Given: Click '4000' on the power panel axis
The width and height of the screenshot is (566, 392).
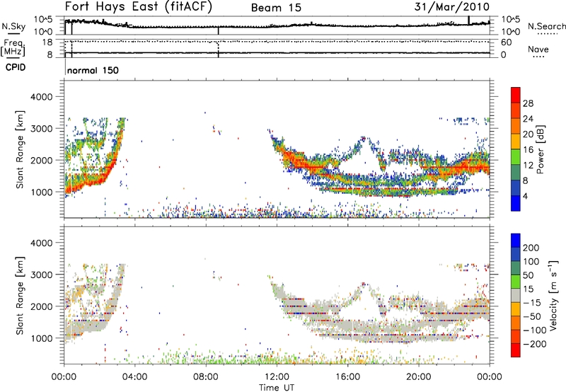Looking at the screenshot, I should [x=42, y=97].
